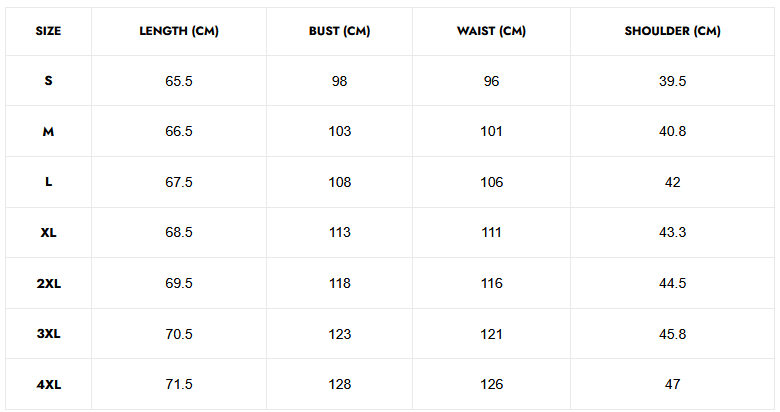Viewport: 780px width, 412px height.
Task: Click the 70.5 length value for 3XL
Action: click(179, 334)
